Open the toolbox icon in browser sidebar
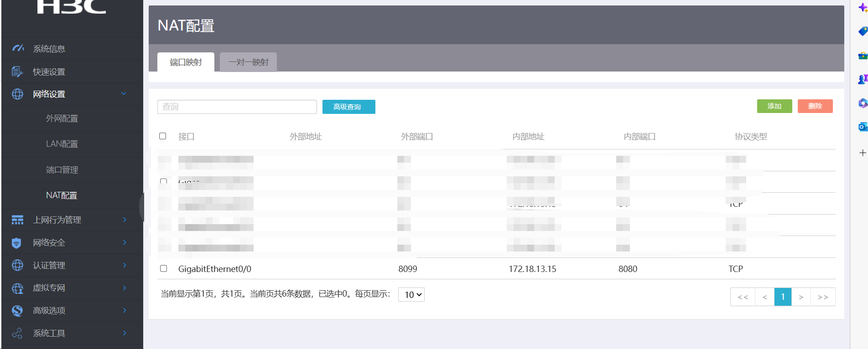This screenshot has height=349, width=868. [863, 56]
